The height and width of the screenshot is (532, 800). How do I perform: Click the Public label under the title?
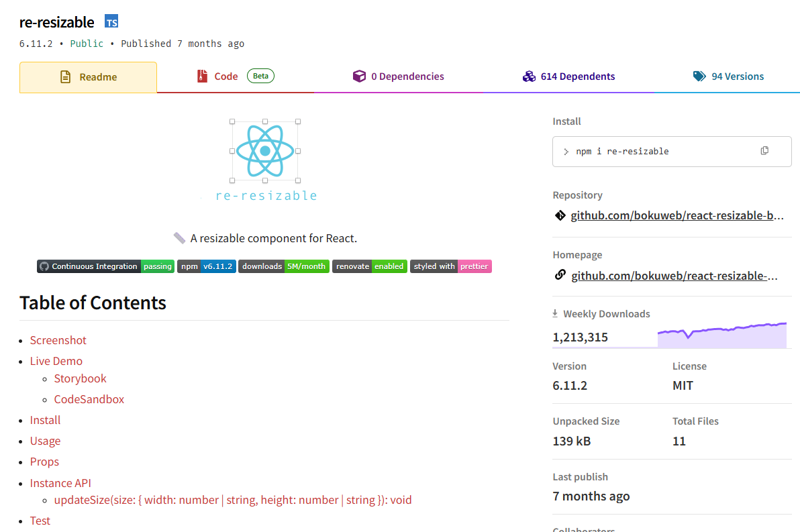(x=87, y=44)
